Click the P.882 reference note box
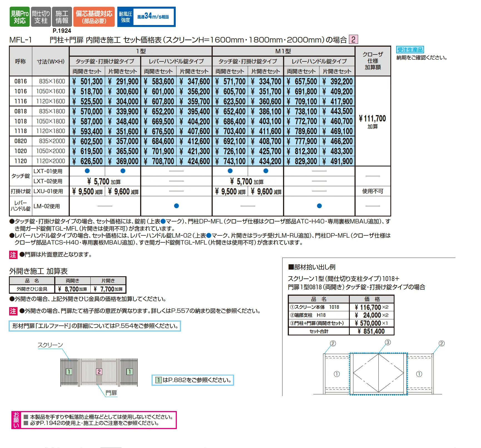This screenshot has height=448, width=481. click(193, 380)
